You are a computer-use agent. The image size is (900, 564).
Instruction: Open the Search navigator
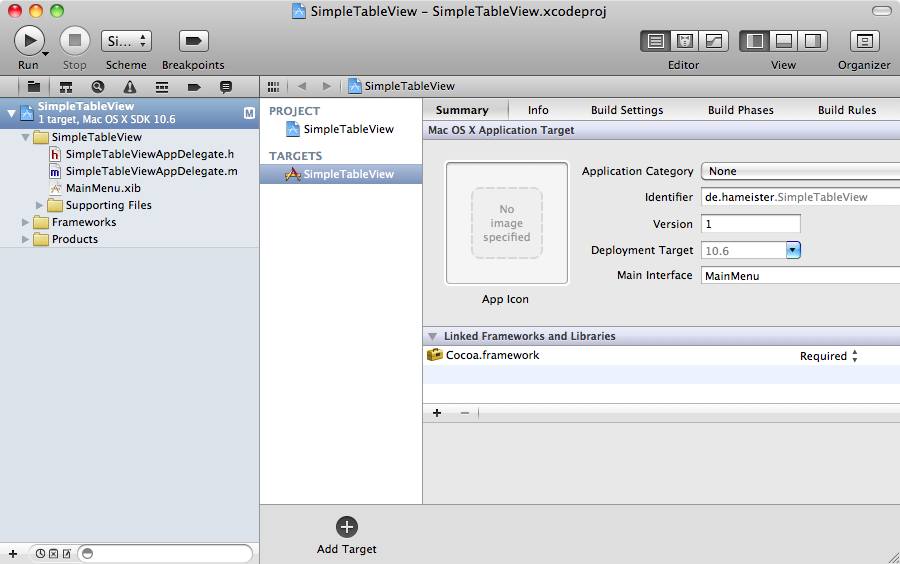coord(98,87)
